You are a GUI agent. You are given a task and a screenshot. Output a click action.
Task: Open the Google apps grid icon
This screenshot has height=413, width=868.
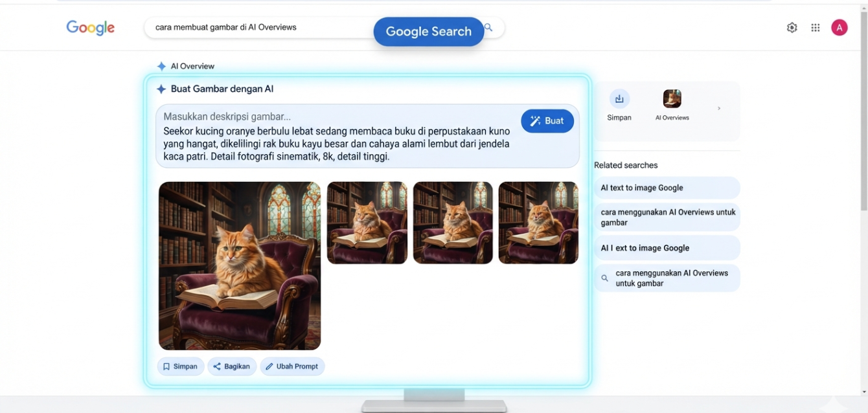[x=816, y=28]
